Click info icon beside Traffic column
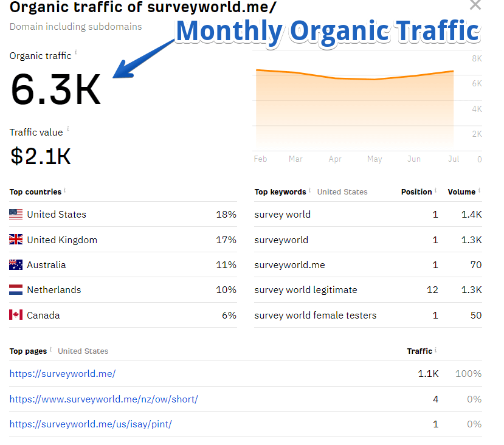The image size is (504, 445). click(435, 350)
